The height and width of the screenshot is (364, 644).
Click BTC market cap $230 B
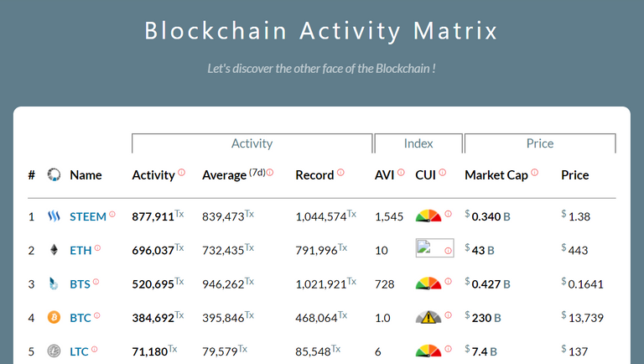tap(483, 318)
